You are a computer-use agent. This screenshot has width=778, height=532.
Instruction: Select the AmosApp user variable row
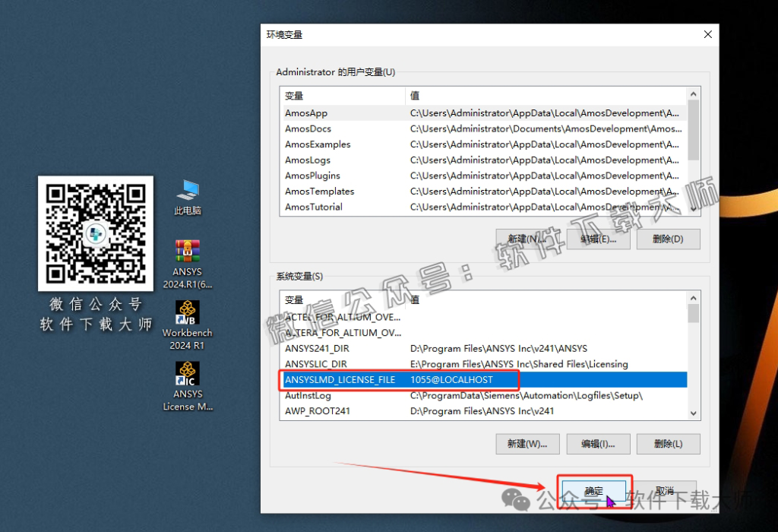[306, 113]
